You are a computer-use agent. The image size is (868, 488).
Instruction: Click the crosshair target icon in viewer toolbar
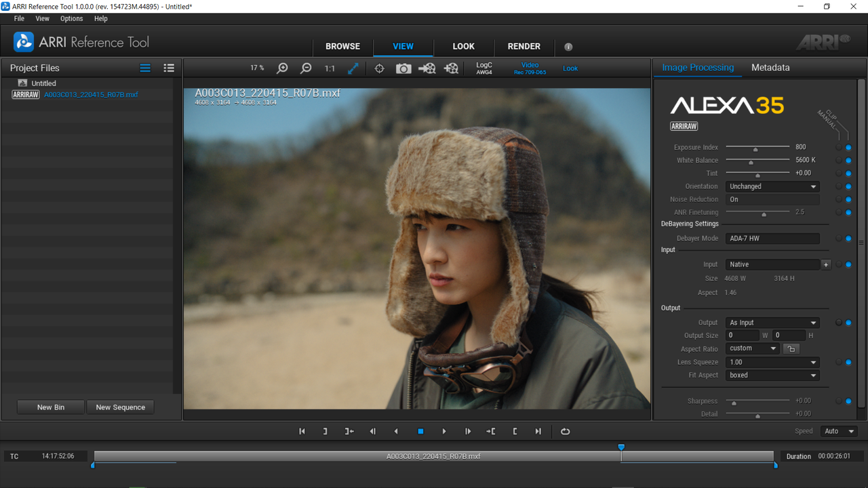coord(380,68)
